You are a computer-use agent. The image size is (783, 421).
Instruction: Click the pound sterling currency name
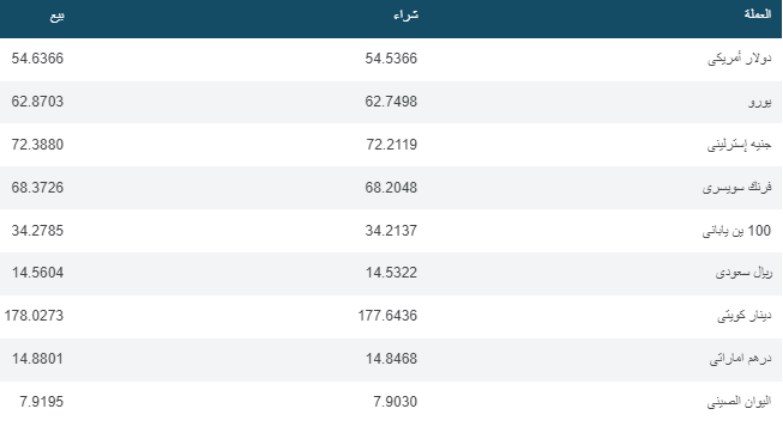[739, 145]
